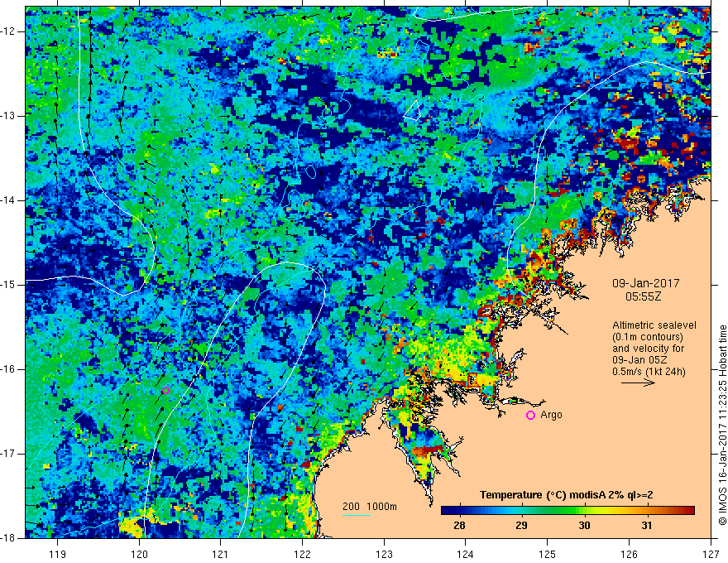Click the color bar value '31'
The height and width of the screenshot is (563, 728).
click(647, 526)
